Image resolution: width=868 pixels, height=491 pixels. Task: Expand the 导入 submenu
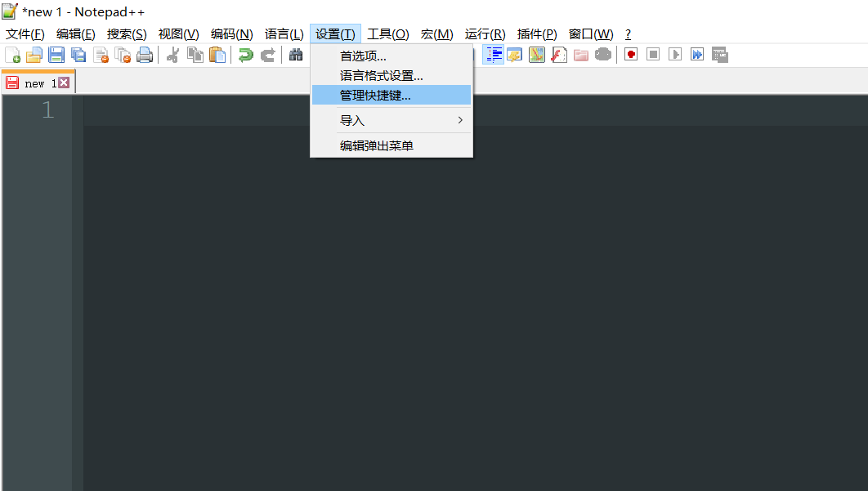coord(391,120)
